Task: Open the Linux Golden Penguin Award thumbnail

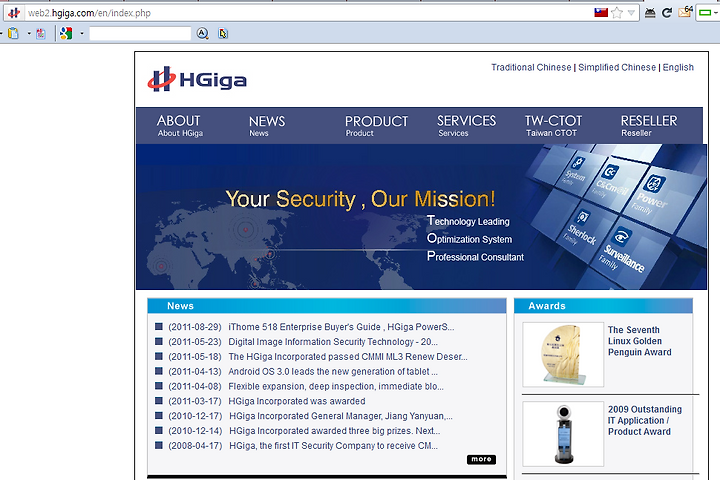Action: [x=563, y=355]
